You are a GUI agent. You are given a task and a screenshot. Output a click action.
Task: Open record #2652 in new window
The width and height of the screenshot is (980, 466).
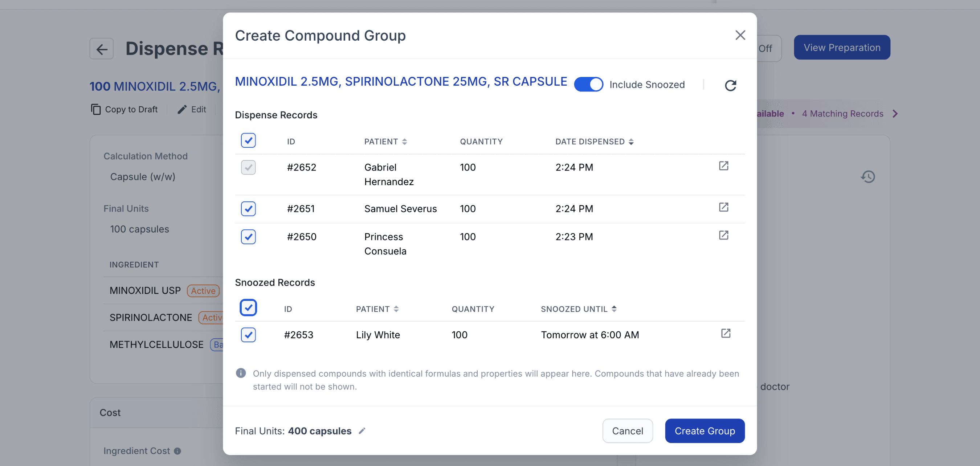(x=723, y=166)
